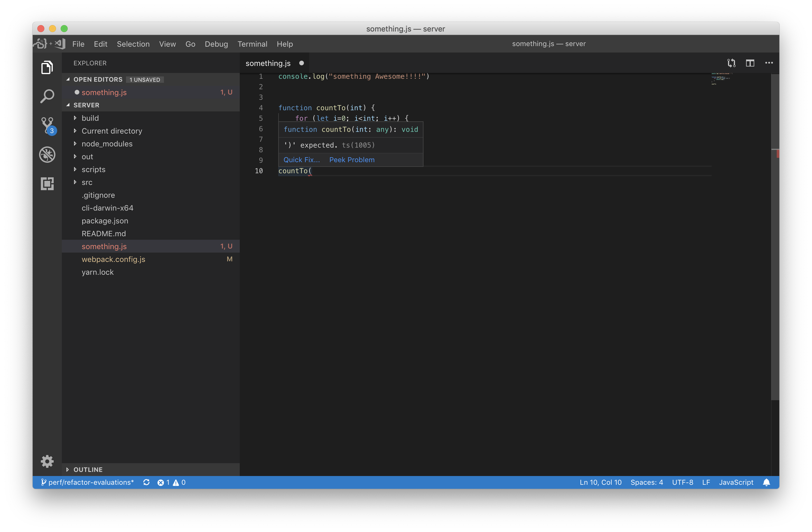
Task: Split the editor to the right
Action: point(750,63)
